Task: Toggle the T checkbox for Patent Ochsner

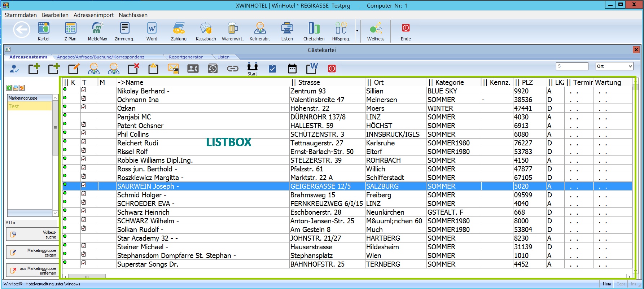Action: pyautogui.click(x=84, y=124)
